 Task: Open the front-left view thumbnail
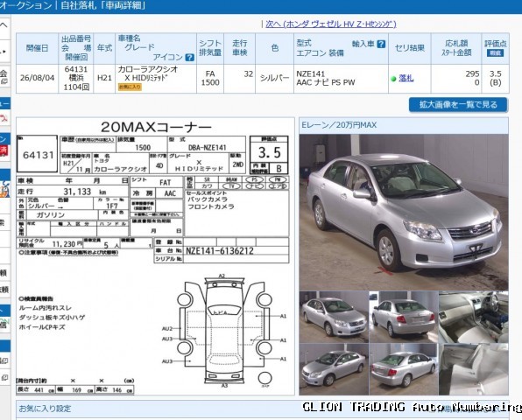tap(334, 317)
